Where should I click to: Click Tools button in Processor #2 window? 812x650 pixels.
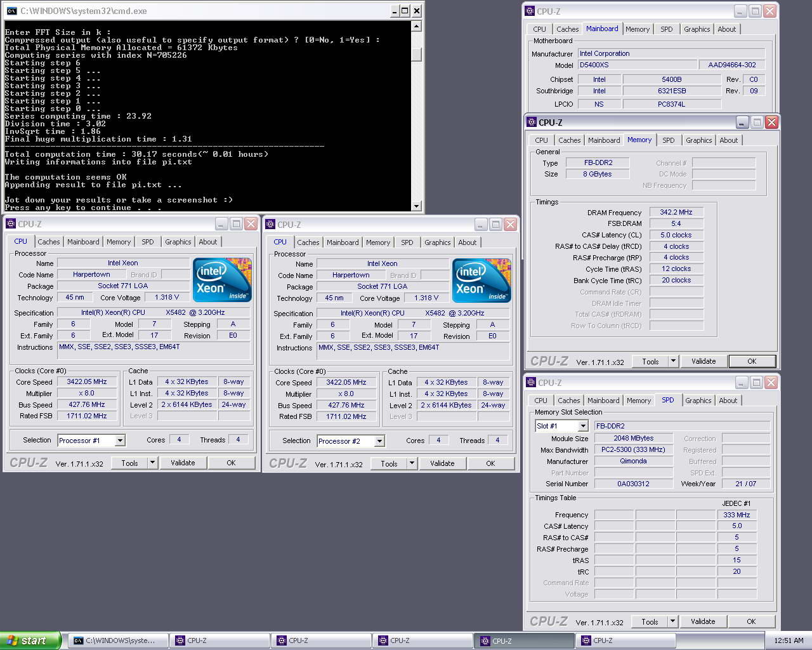point(389,463)
